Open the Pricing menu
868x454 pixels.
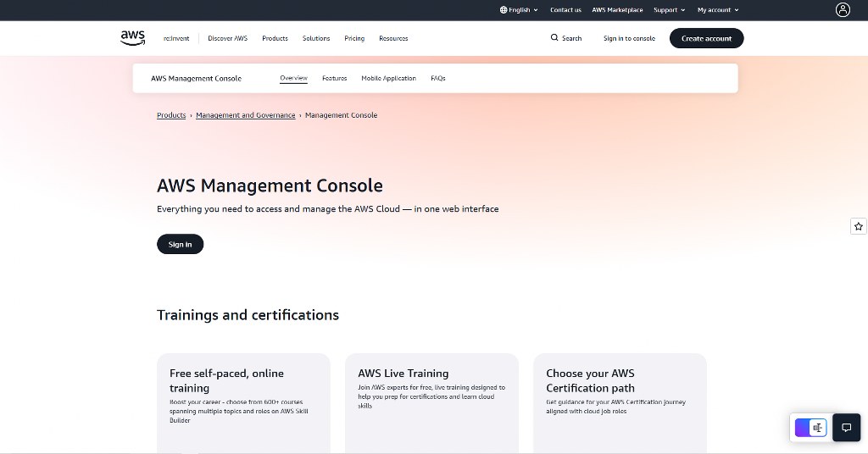pos(354,38)
